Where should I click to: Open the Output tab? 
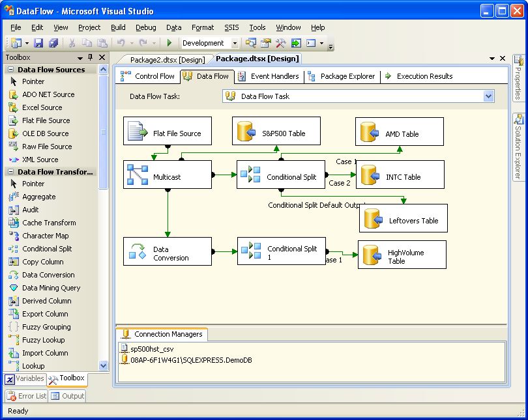pos(67,396)
